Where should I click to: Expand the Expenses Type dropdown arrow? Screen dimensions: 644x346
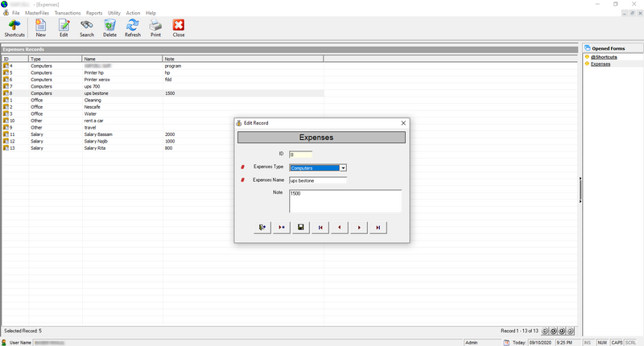tap(343, 168)
